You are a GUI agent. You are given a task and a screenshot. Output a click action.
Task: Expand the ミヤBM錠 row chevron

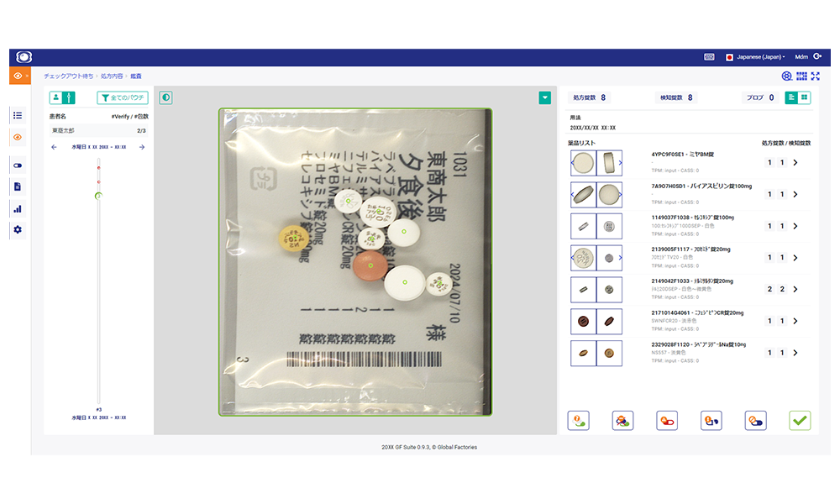[795, 162]
